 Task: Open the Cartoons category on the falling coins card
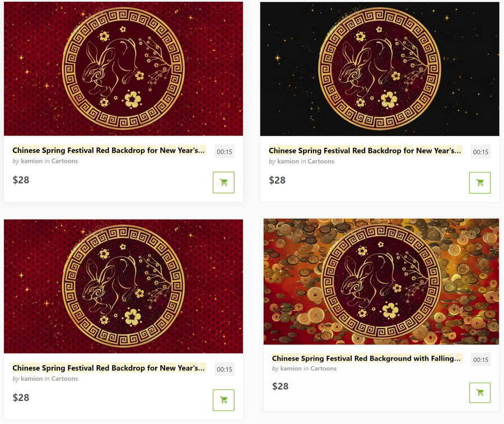pos(323,368)
